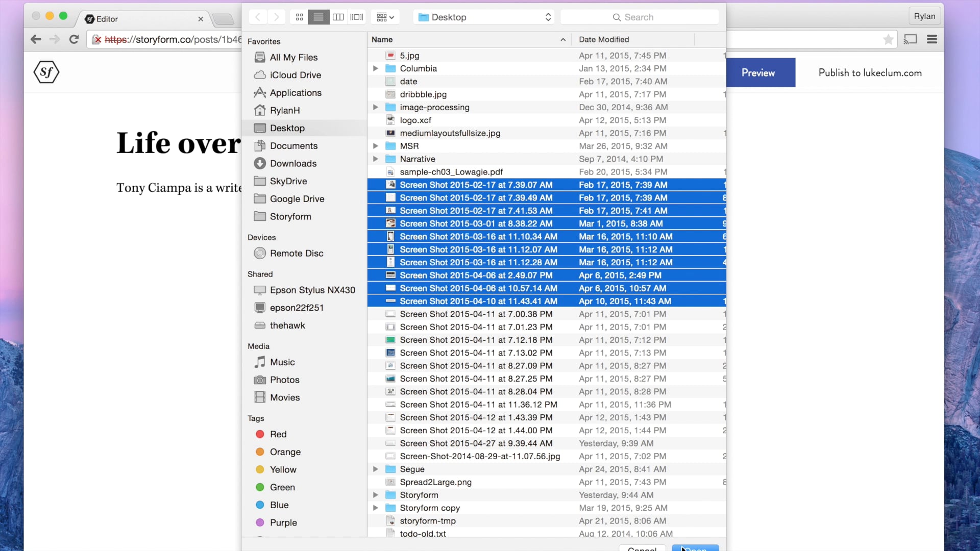Switch file dialog to list view

(x=318, y=17)
